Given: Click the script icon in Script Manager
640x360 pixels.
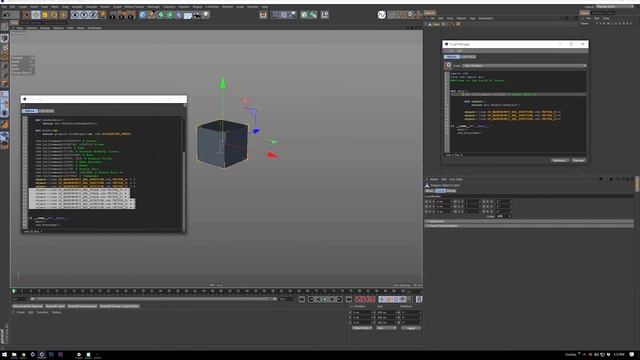Looking at the screenshot, I should click(448, 66).
